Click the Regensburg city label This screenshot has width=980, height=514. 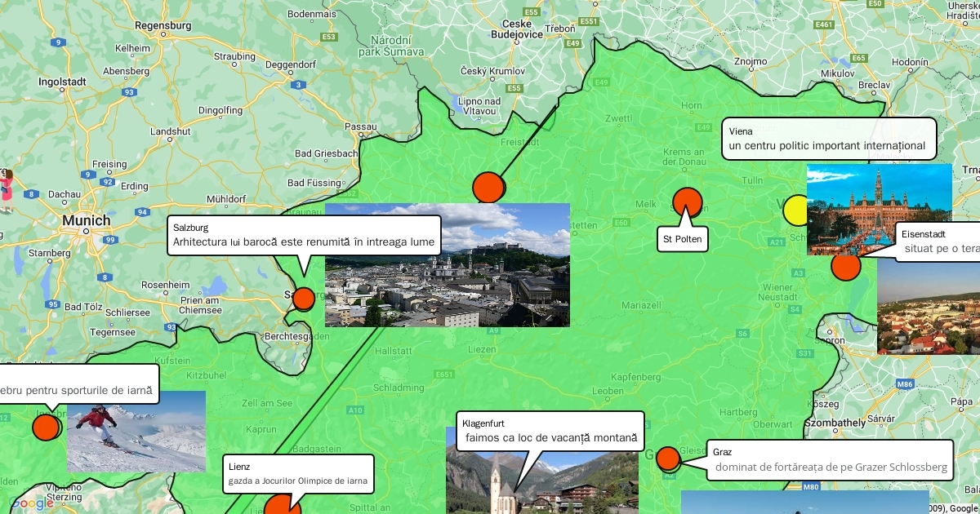[x=163, y=25]
